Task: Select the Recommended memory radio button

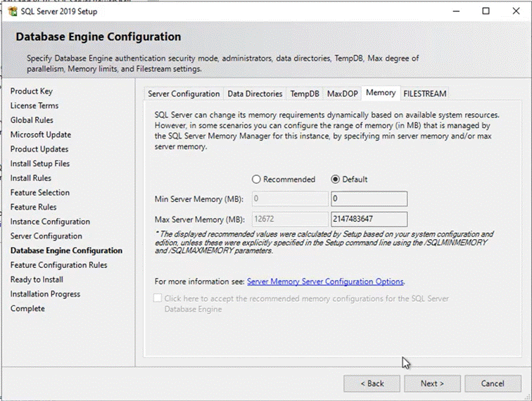Action: point(256,179)
